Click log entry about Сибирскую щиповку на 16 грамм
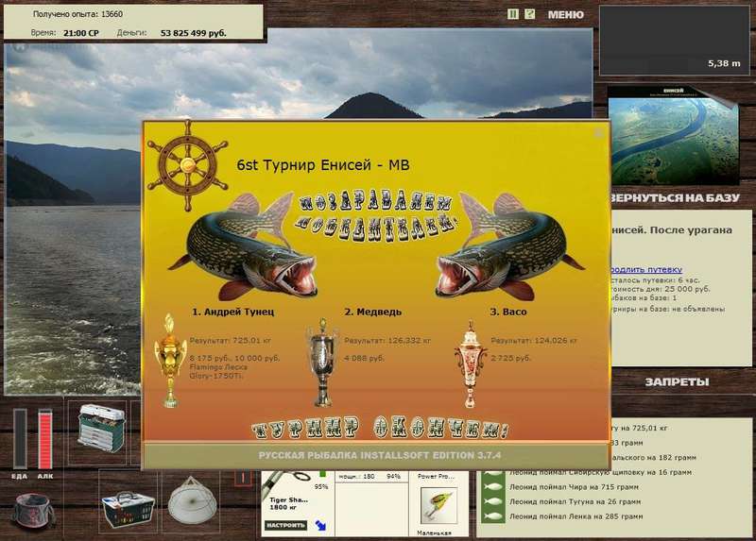Image resolution: width=756 pixels, height=541 pixels. (x=600, y=472)
